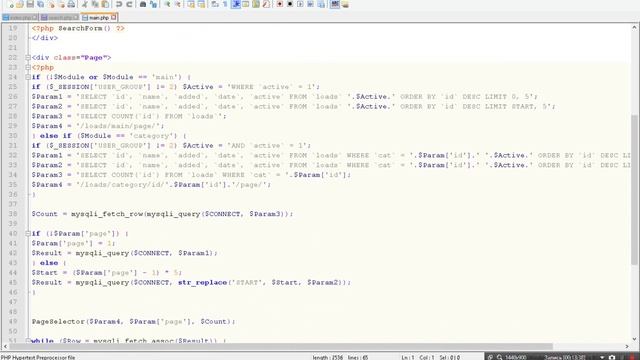Click the horizontal scrollbar thumb
The height and width of the screenshot is (360, 640).
281,347
